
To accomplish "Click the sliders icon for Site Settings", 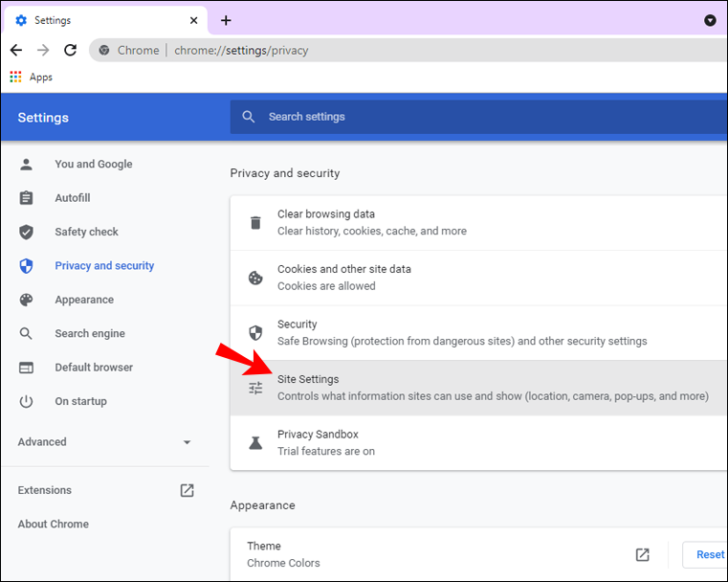I will point(255,388).
